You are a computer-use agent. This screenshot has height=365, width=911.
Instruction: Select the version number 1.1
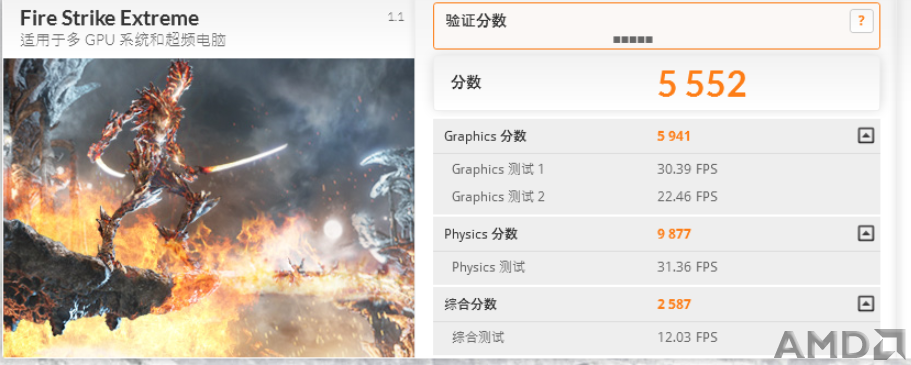tap(396, 17)
